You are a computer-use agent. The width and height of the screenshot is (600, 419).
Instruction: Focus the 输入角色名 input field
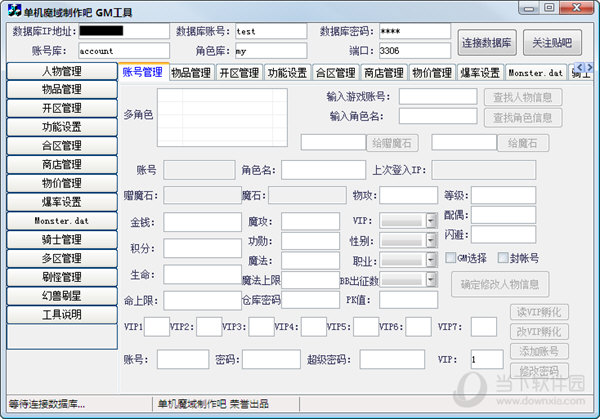click(438, 116)
